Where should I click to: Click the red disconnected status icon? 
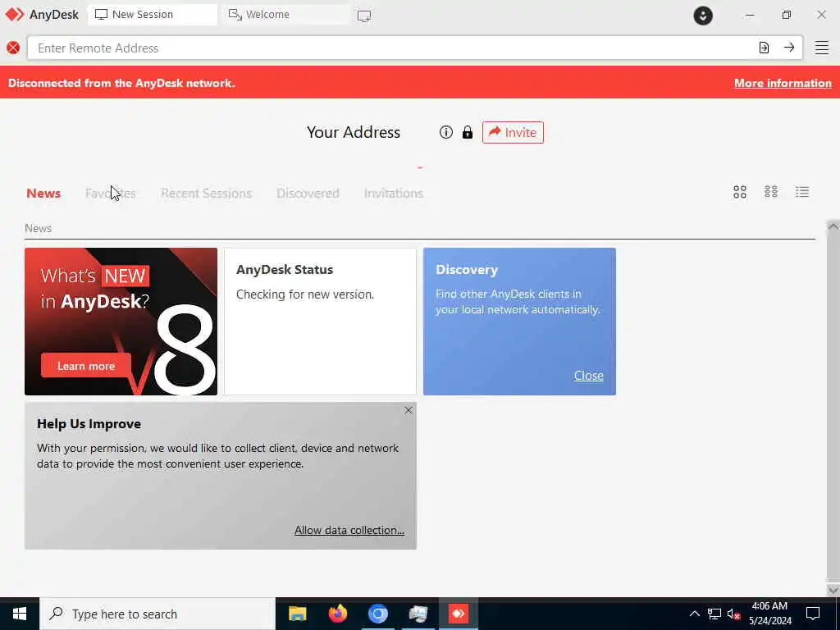pyautogui.click(x=13, y=48)
